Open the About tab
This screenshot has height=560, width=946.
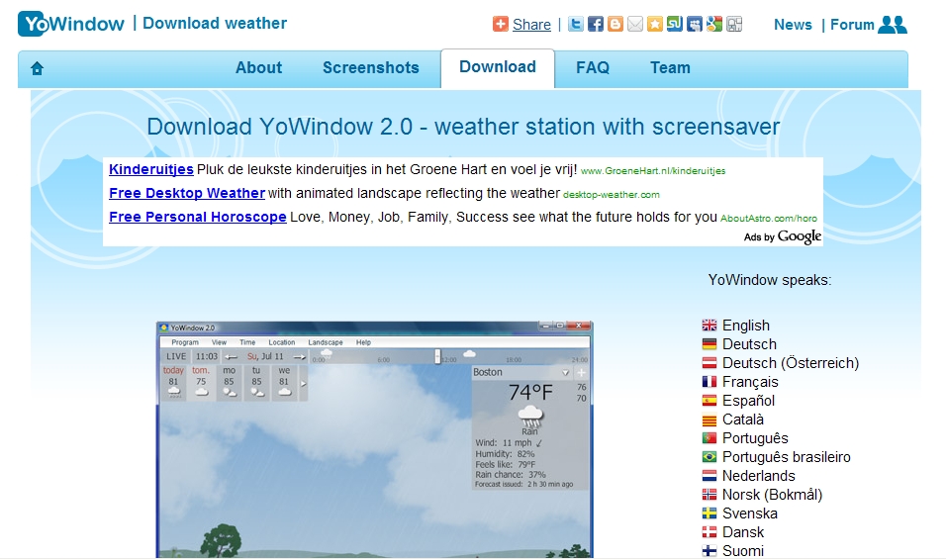point(259,67)
